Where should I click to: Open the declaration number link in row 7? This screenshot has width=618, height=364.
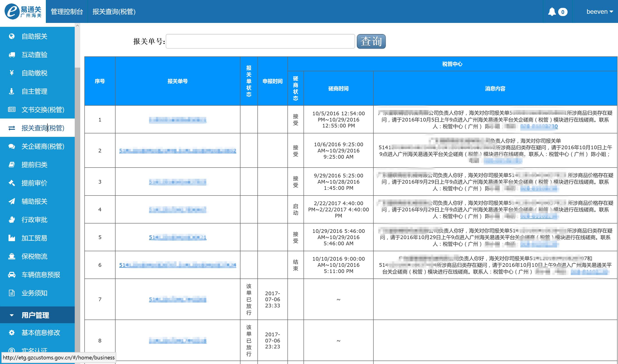(x=178, y=299)
